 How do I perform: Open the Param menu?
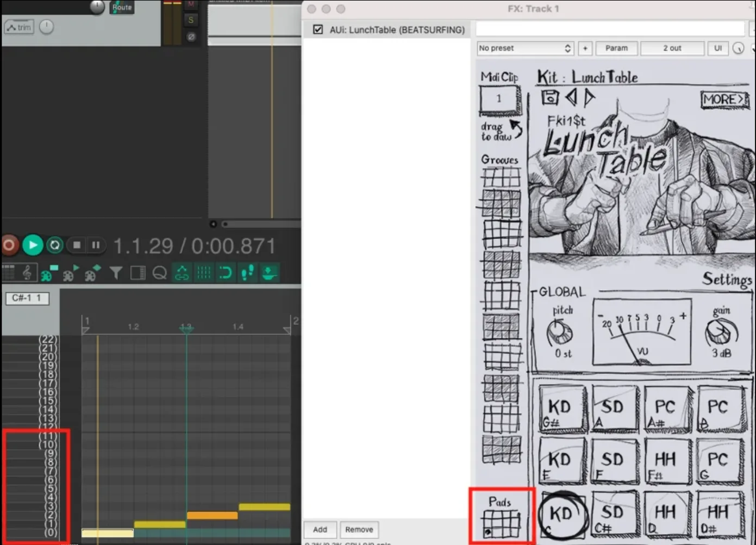(x=616, y=48)
